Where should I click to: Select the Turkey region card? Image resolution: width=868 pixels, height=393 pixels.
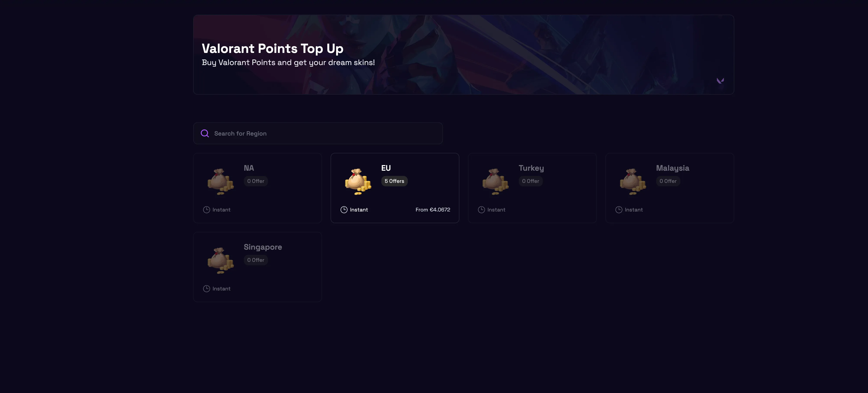pyautogui.click(x=532, y=188)
